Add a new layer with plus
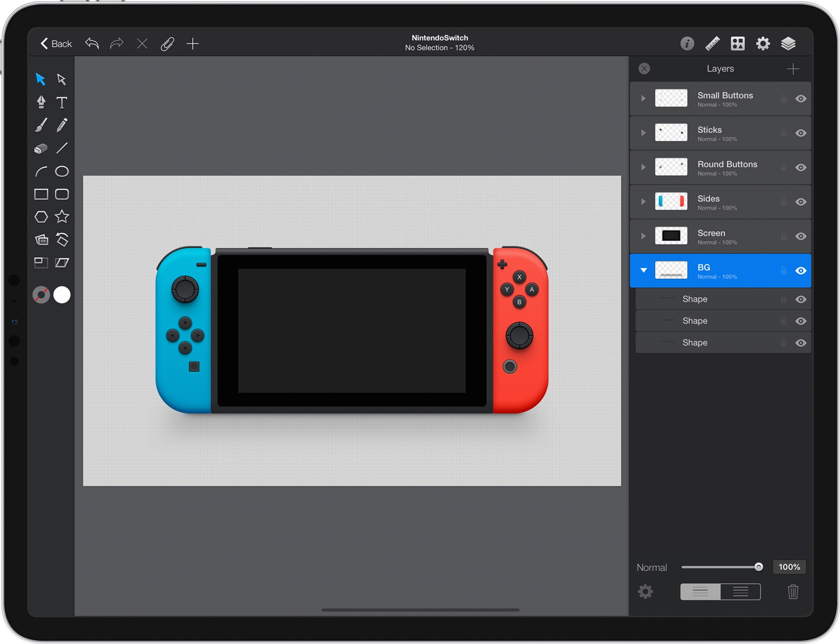 pos(793,69)
